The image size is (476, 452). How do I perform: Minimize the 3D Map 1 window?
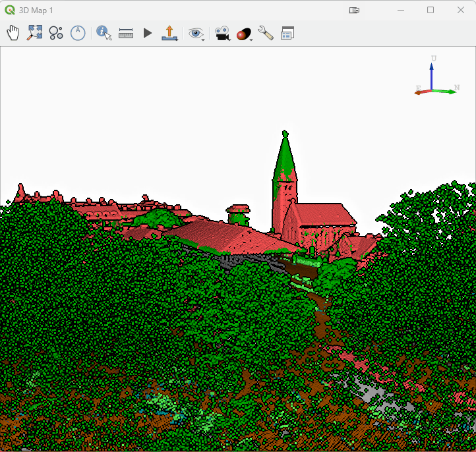pos(400,10)
